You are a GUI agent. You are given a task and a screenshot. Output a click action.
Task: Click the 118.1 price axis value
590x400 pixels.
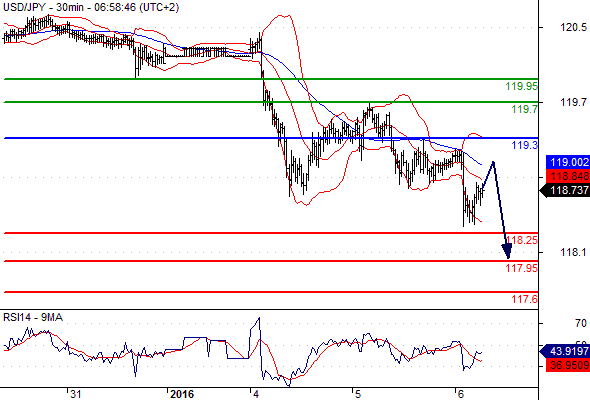pos(573,252)
